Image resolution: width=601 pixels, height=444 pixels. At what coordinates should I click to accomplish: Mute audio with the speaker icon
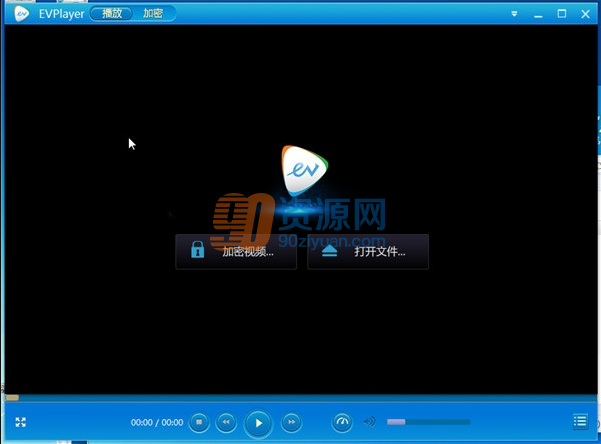[369, 422]
